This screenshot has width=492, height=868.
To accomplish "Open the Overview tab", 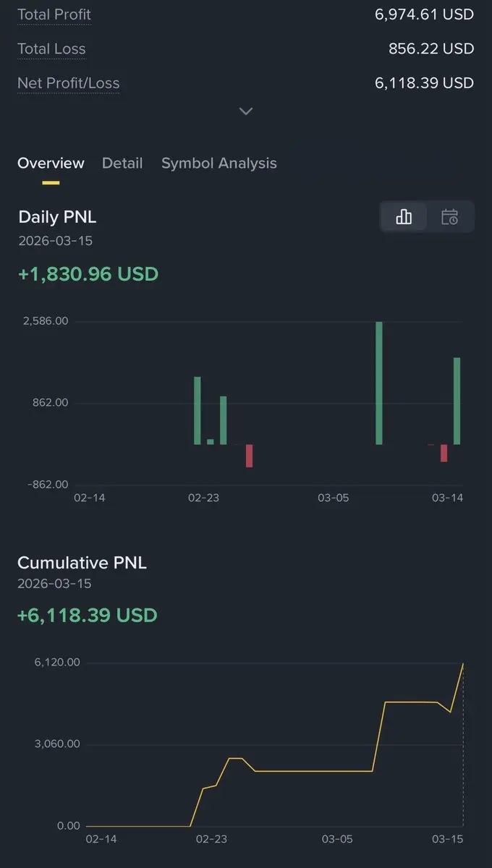I will click(51, 163).
